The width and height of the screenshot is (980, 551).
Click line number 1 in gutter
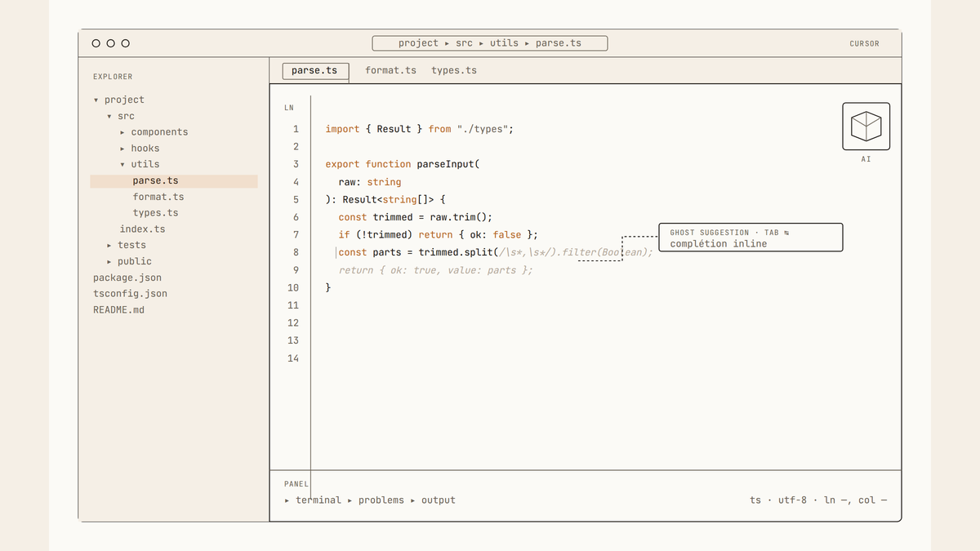296,129
